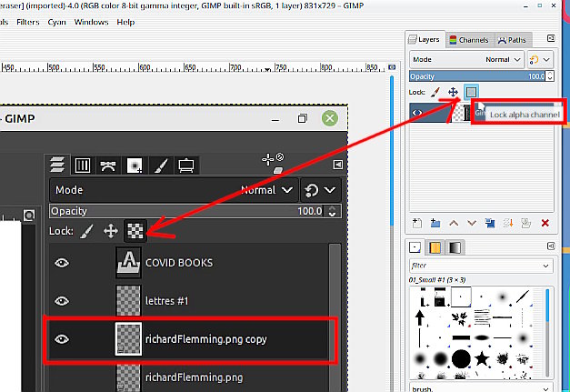The height and width of the screenshot is (392, 570).
Task: Open tab configuration arrow in dark GIMP window
Action: 337,165
